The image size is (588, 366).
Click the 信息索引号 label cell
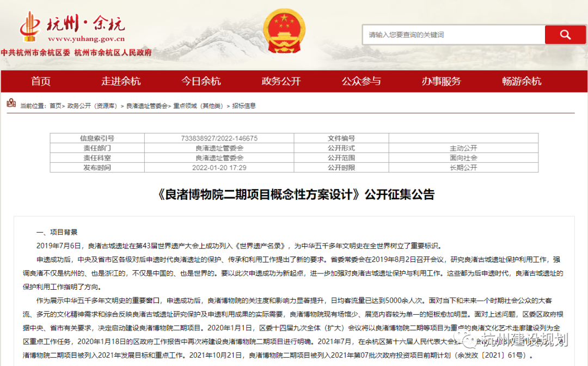coord(97,138)
